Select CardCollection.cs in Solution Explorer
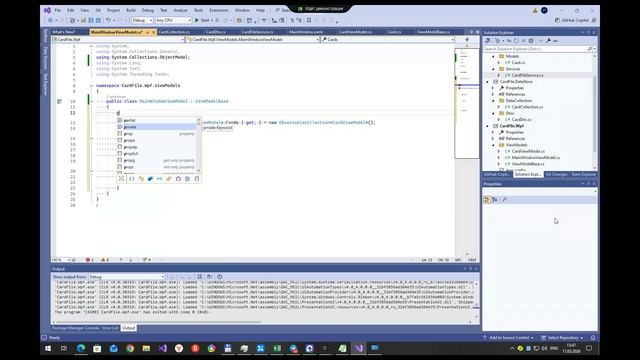Image resolution: width=640 pixels, height=360 pixels. [x=527, y=107]
